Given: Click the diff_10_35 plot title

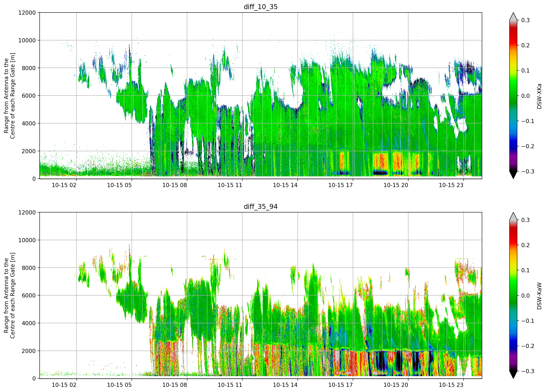Looking at the screenshot, I should point(261,7).
